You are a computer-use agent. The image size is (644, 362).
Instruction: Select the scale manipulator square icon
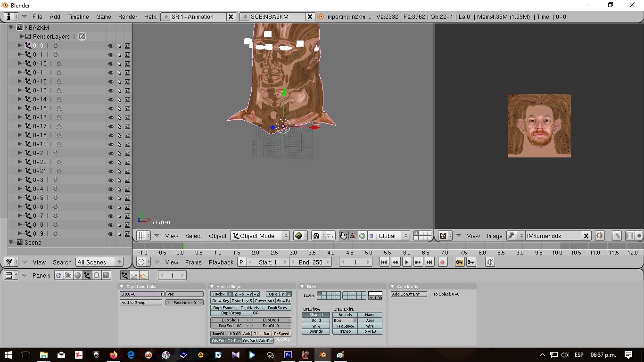click(372, 236)
